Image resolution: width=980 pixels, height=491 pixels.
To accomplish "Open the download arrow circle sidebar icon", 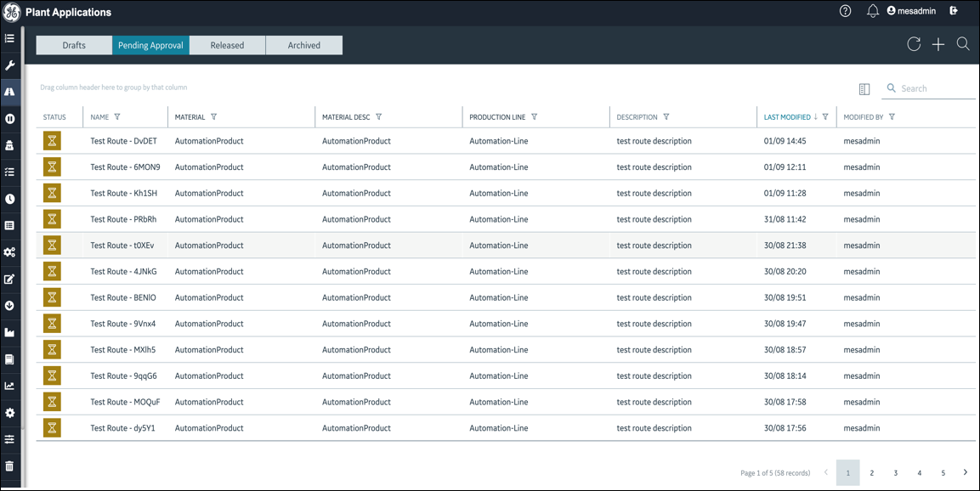I will [x=9, y=306].
